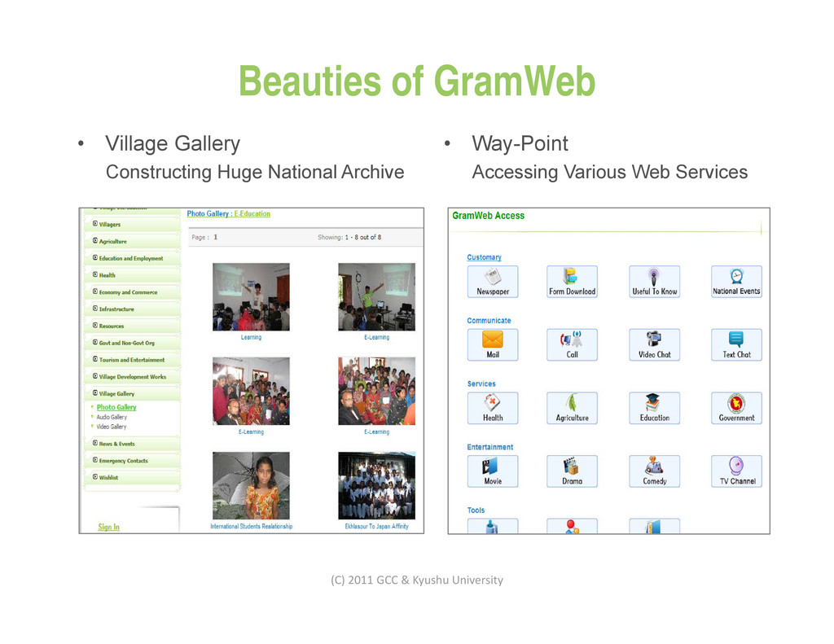Launch the Call icon
The image size is (834, 644).
click(572, 344)
